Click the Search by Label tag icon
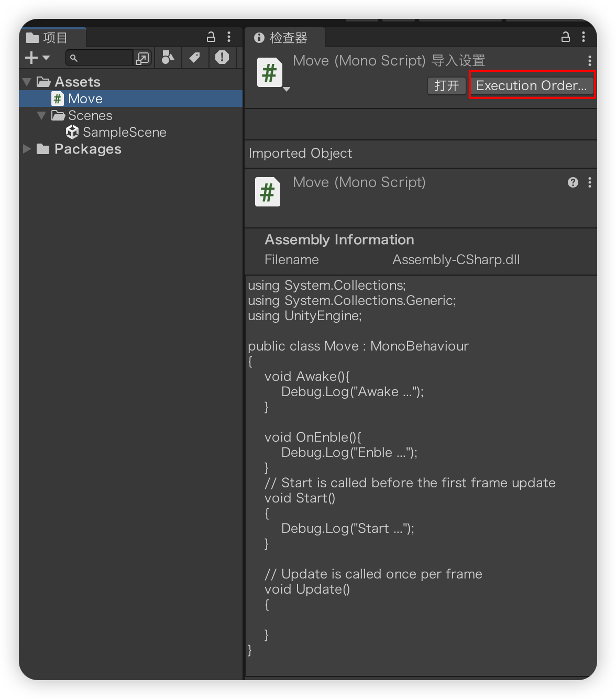616x699 pixels. pos(195,58)
